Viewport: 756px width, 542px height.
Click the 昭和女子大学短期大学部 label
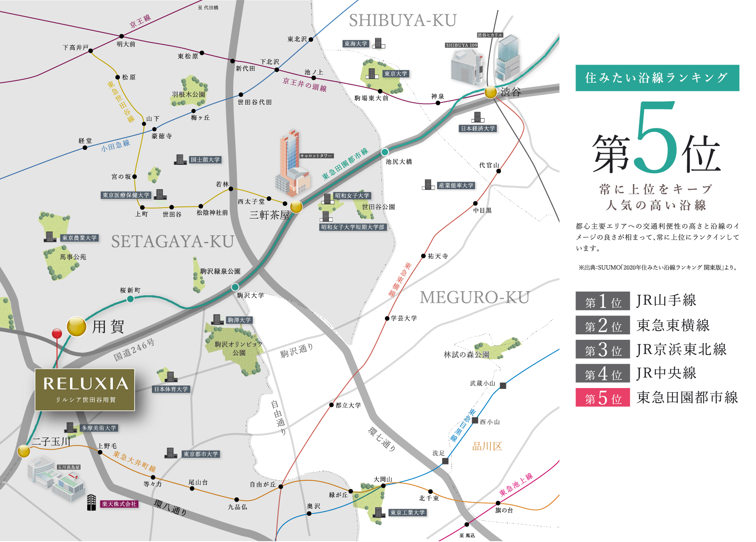coord(353,227)
